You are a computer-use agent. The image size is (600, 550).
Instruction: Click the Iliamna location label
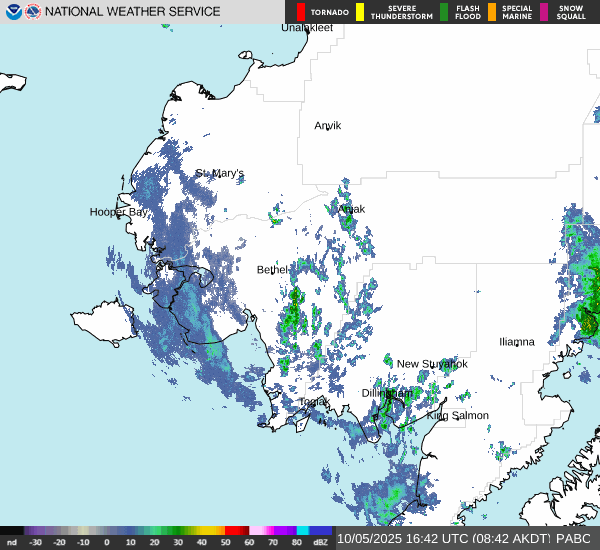(x=517, y=342)
